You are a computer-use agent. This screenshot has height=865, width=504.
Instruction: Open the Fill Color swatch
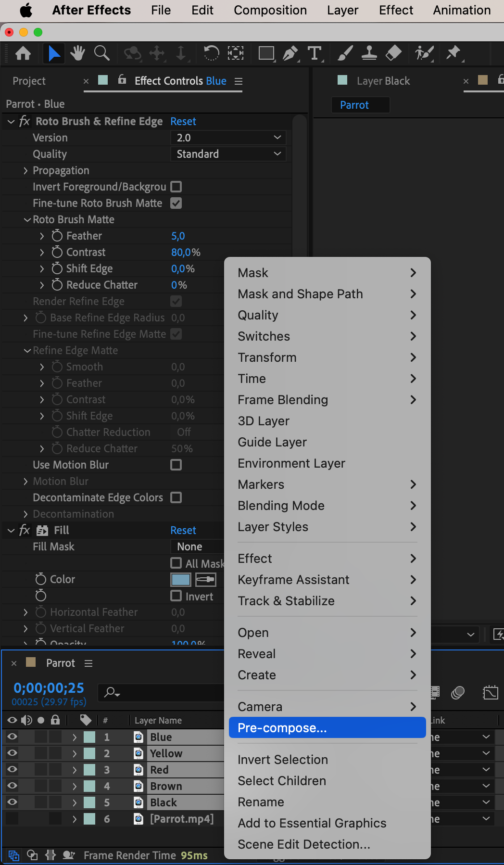pyautogui.click(x=181, y=580)
